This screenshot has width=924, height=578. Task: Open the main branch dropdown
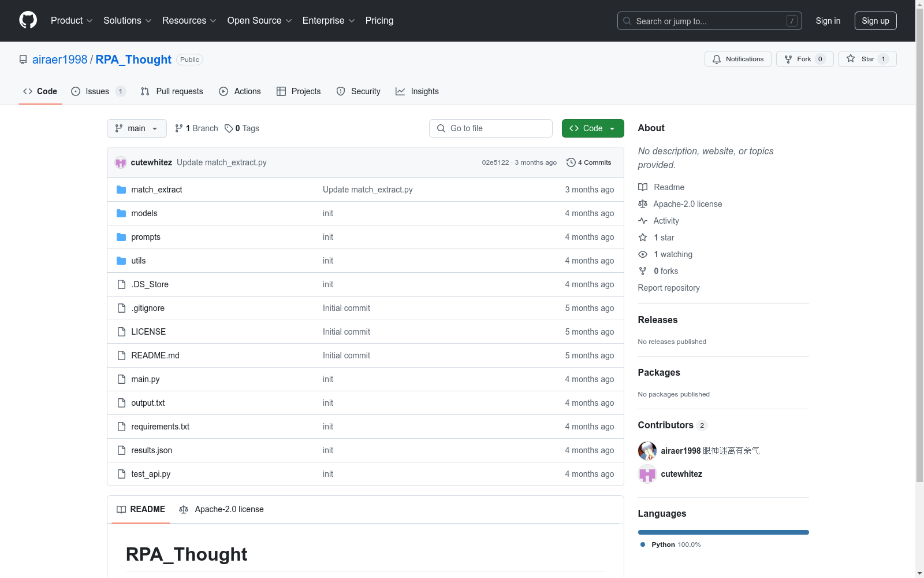click(137, 128)
